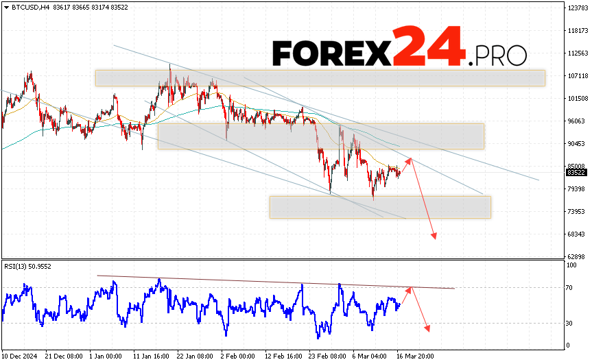Click the FOREX24.PRO watermark logo

click(x=399, y=48)
